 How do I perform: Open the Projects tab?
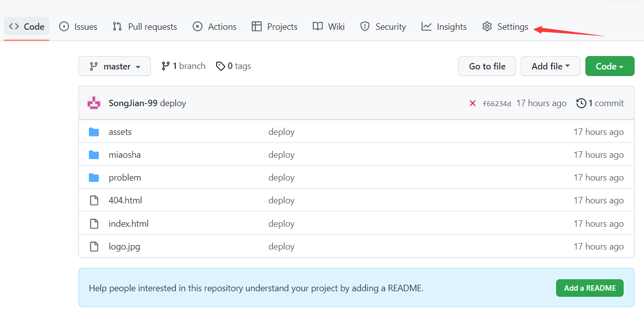[x=275, y=27]
